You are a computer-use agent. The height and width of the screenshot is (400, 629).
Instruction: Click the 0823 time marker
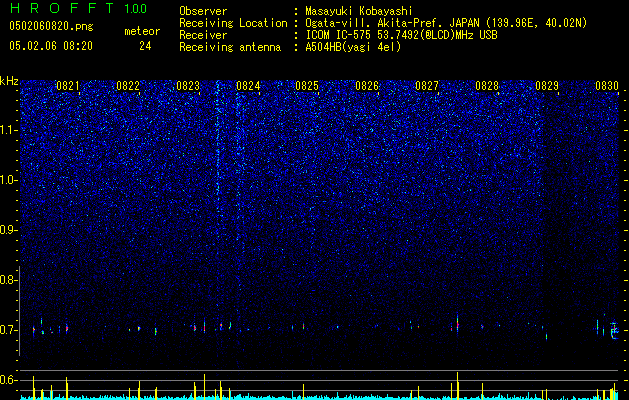point(188,86)
